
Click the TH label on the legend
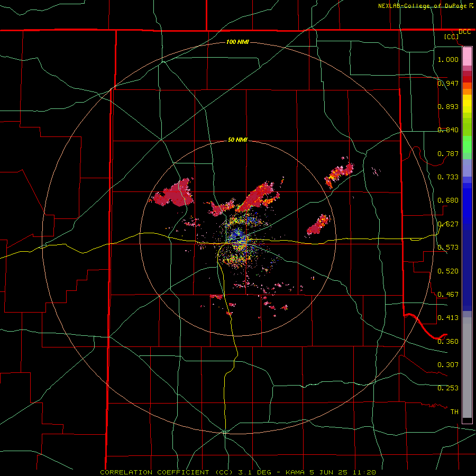tap(454, 412)
